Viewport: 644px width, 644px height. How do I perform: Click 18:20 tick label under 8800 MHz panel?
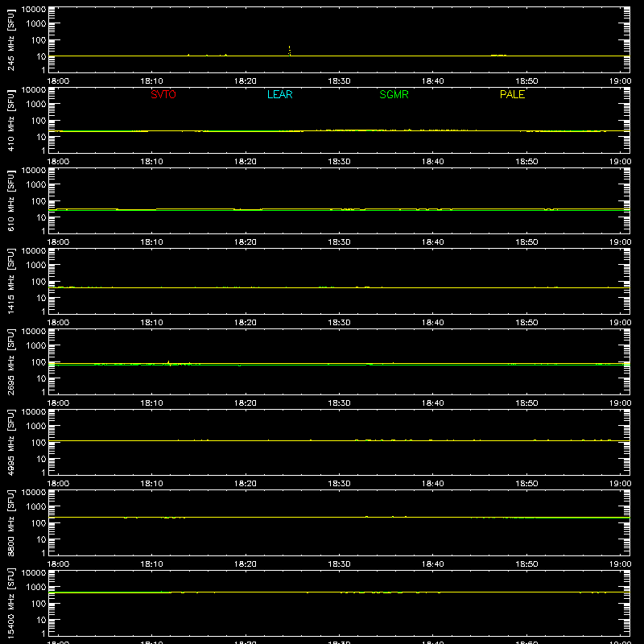[x=246, y=564]
